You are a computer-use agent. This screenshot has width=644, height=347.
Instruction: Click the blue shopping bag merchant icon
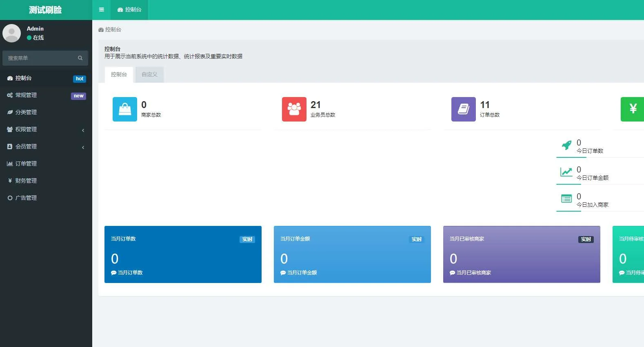(124, 109)
